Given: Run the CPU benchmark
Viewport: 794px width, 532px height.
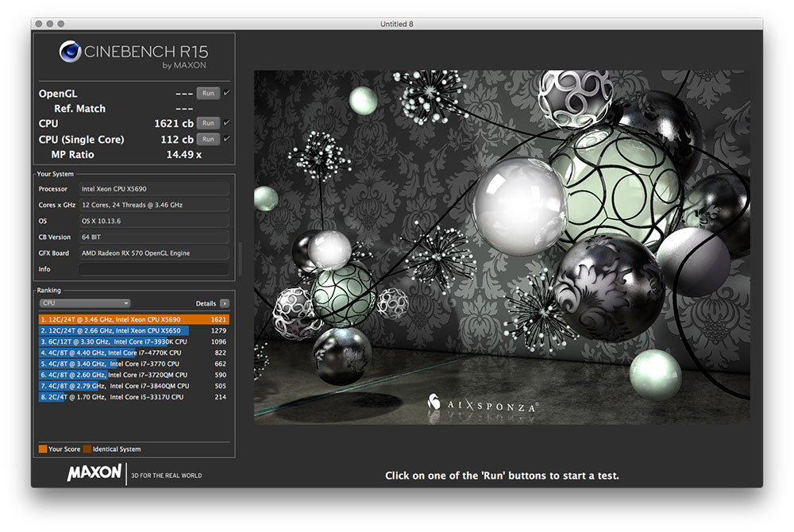Looking at the screenshot, I should [207, 123].
